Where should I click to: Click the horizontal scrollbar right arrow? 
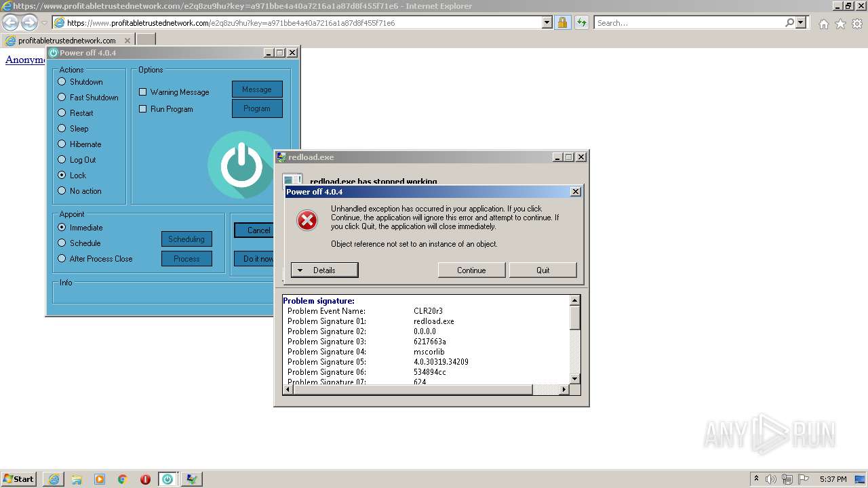(564, 390)
